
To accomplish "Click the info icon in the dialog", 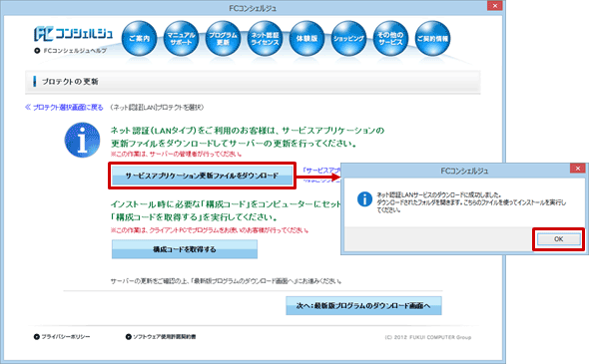I will coord(364,198).
